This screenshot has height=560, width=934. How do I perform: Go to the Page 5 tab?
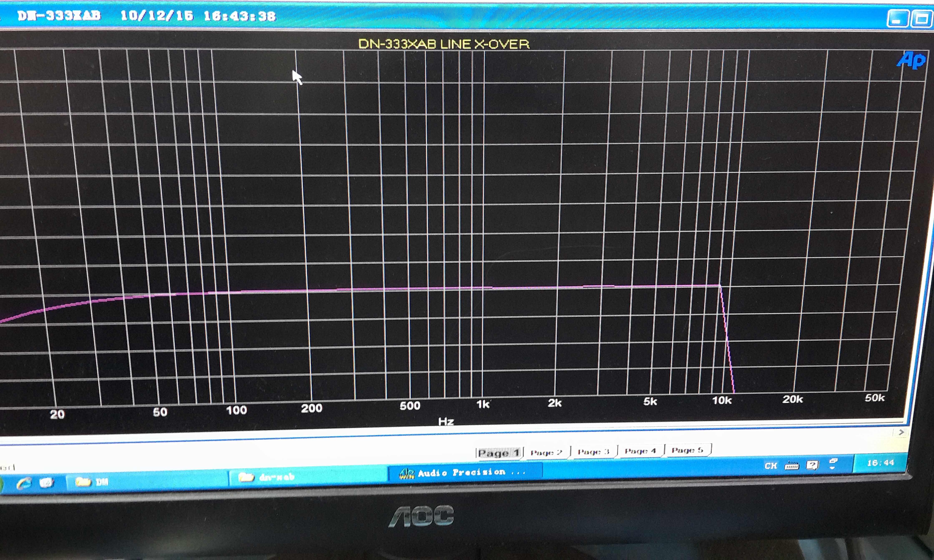pos(687,450)
